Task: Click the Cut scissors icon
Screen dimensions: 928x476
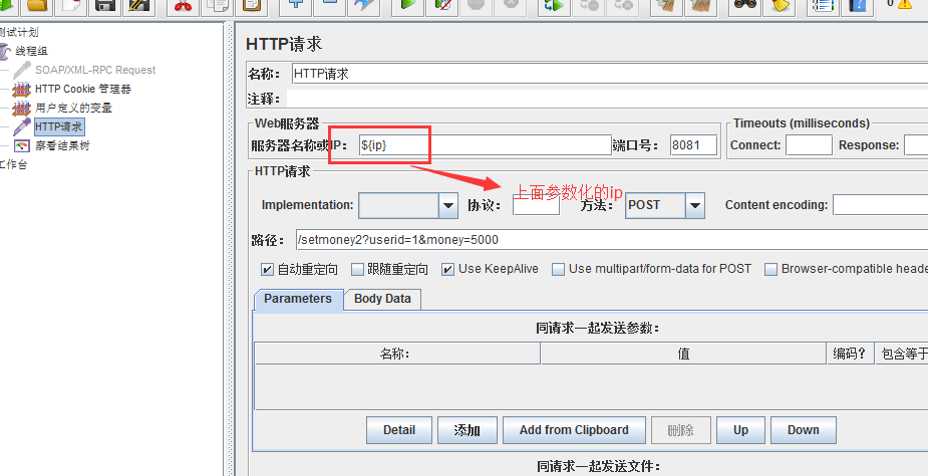Action: coord(183,5)
